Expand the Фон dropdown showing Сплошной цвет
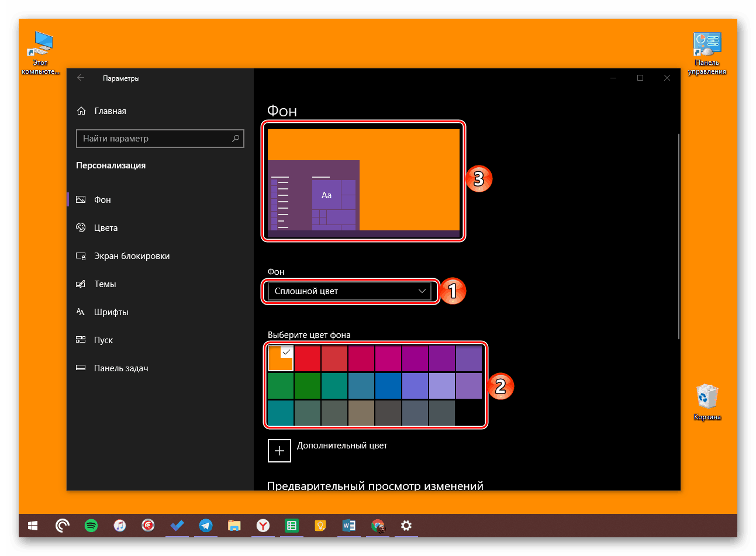 click(350, 291)
